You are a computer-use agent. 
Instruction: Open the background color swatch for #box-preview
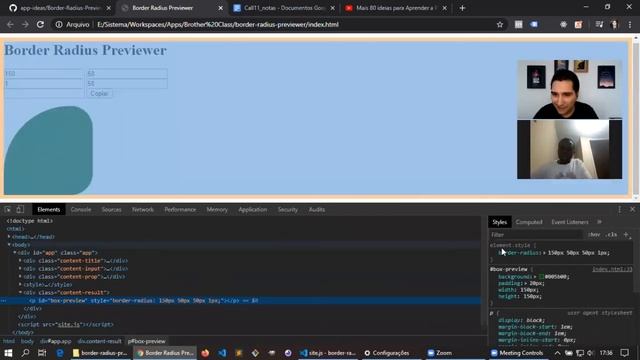tap(542, 277)
